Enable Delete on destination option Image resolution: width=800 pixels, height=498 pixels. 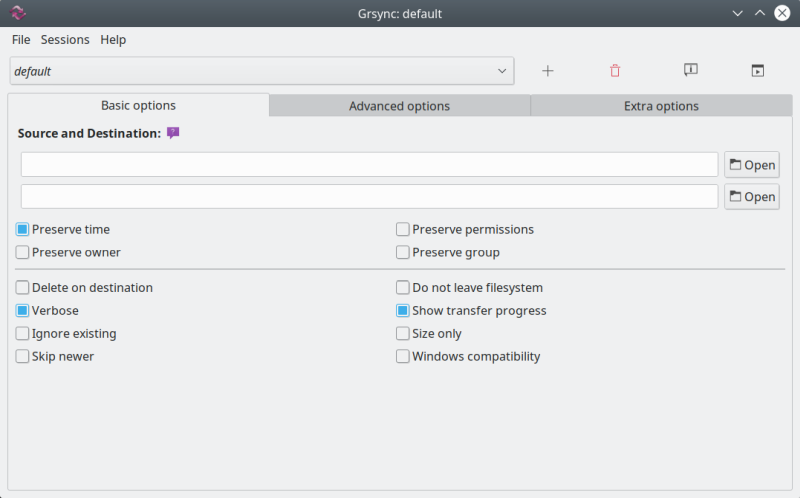tap(23, 288)
